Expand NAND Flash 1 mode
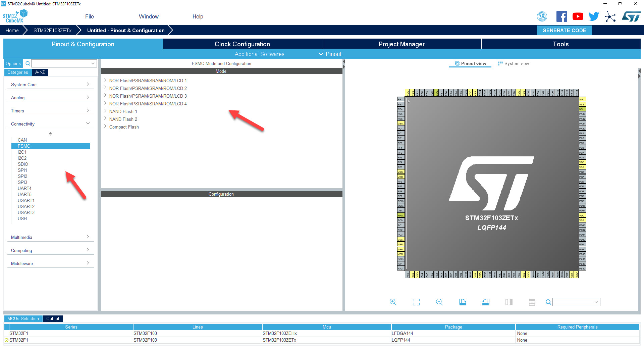 (105, 111)
